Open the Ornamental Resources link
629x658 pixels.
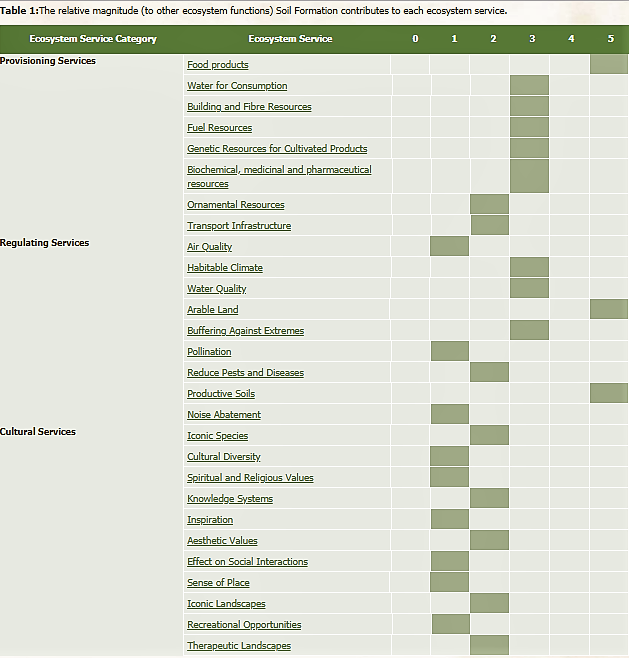(235, 205)
